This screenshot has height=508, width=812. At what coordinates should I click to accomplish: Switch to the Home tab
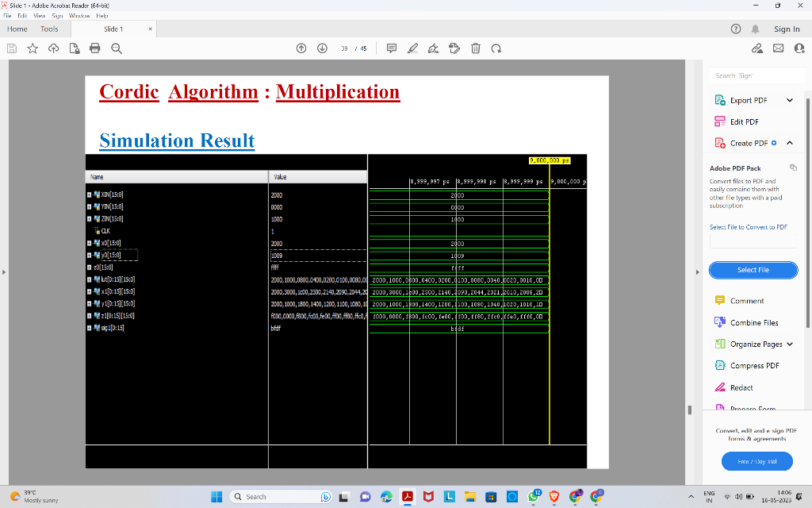point(17,29)
